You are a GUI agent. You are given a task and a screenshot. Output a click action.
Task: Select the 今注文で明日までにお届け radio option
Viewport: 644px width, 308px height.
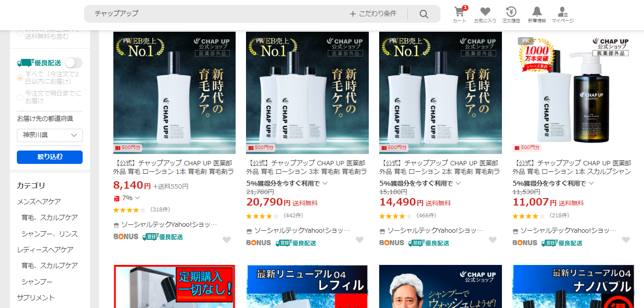tap(20, 97)
